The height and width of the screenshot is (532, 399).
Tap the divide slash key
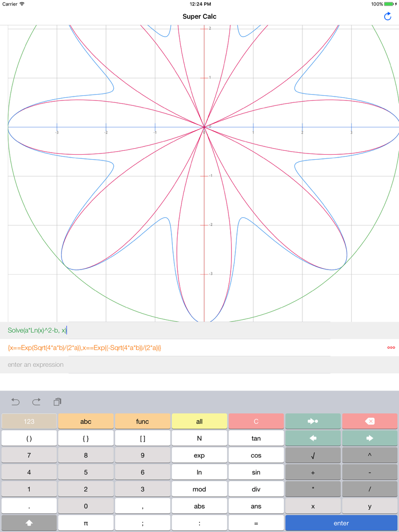click(369, 489)
